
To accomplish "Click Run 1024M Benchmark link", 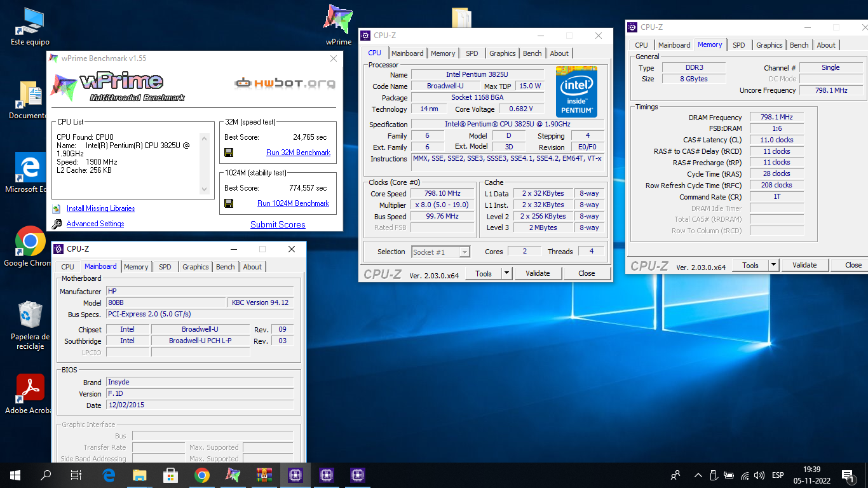I will (x=293, y=203).
